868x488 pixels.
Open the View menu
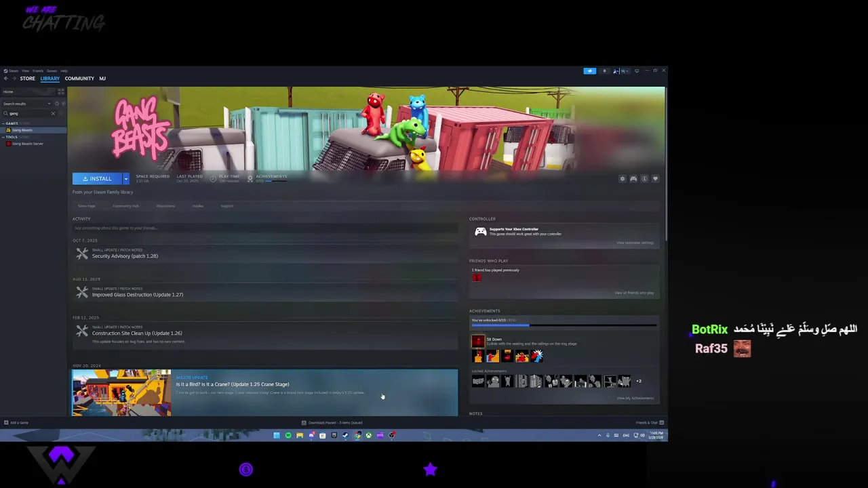[25, 70]
